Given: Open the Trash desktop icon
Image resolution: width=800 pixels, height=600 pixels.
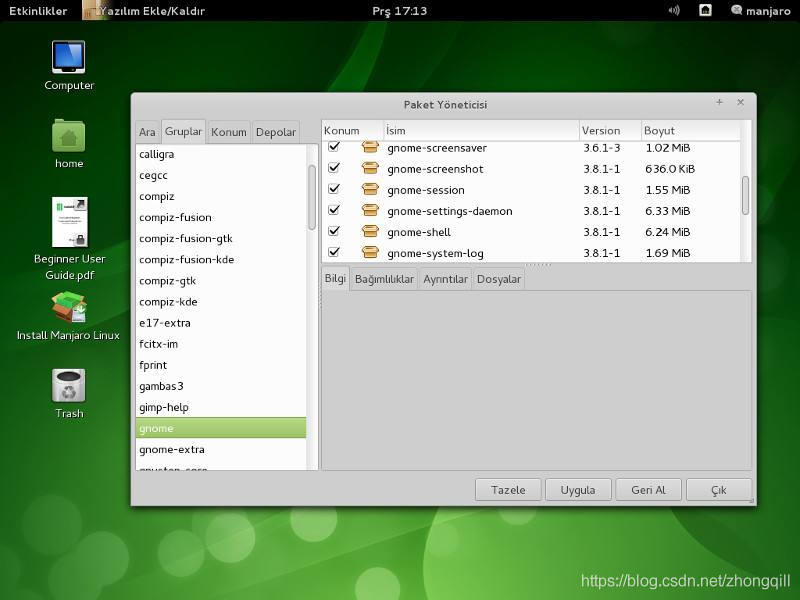Looking at the screenshot, I should (68, 386).
